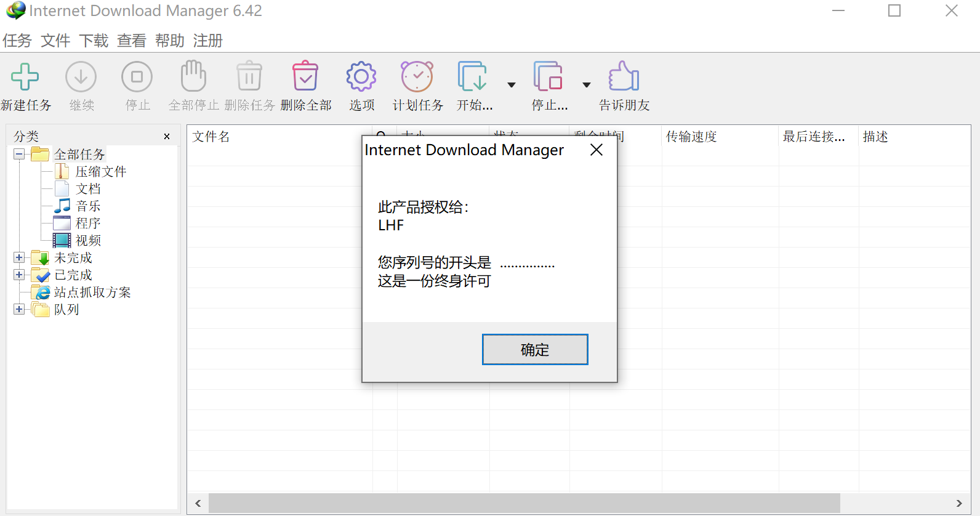This screenshot has width=980, height=516.
Task: Open the 下载 menu
Action: 94,41
